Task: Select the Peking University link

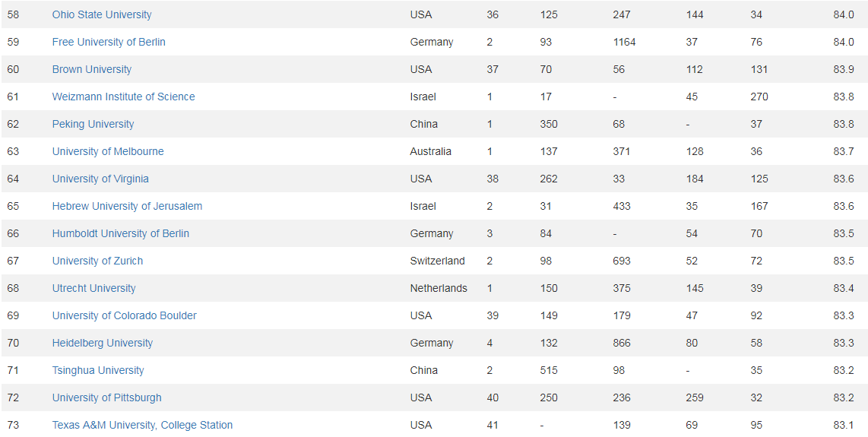Action: (x=93, y=124)
